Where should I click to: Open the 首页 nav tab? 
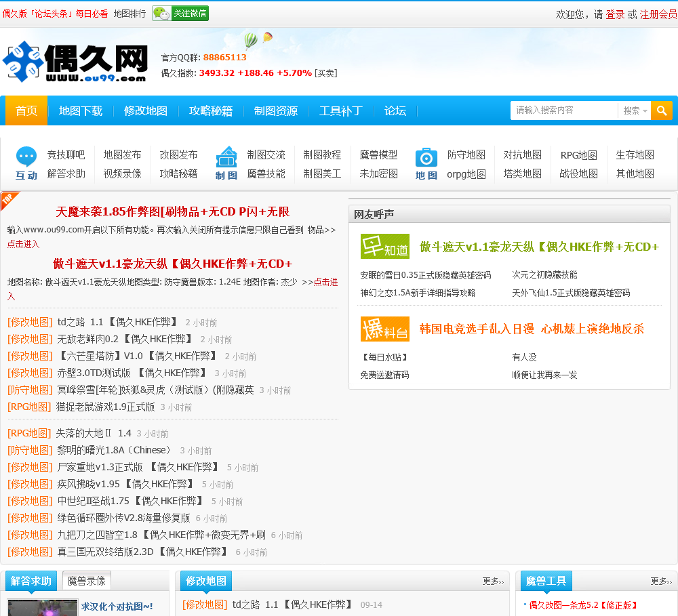coord(26,110)
